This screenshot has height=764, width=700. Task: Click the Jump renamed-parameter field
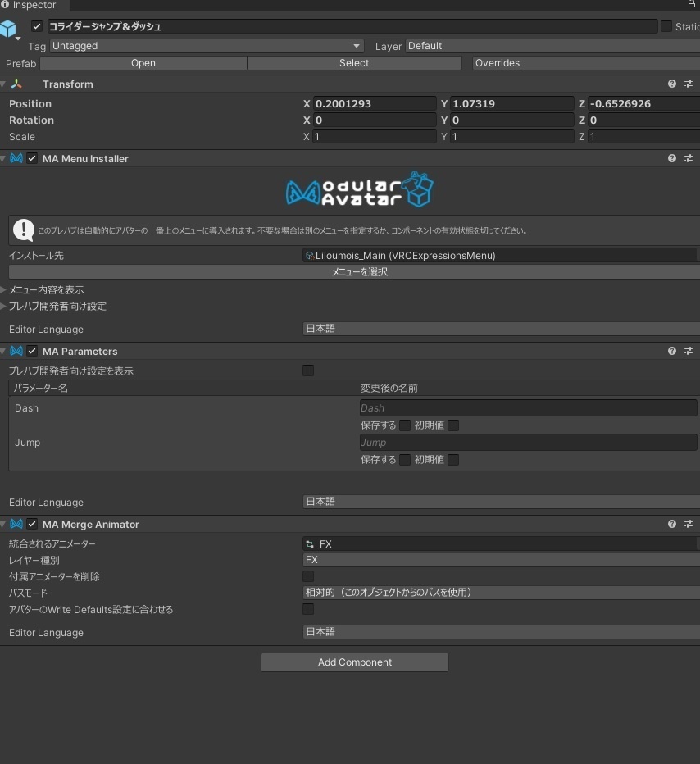[528, 443]
